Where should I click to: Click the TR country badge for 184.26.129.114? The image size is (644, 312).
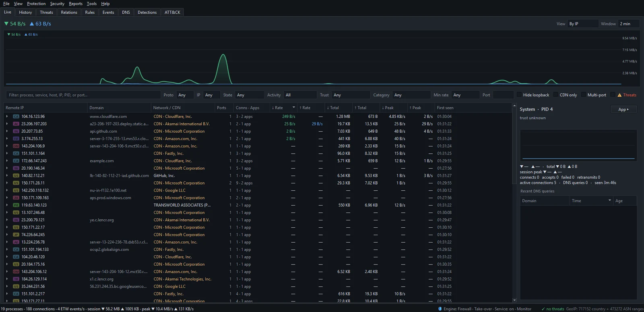click(x=16, y=279)
